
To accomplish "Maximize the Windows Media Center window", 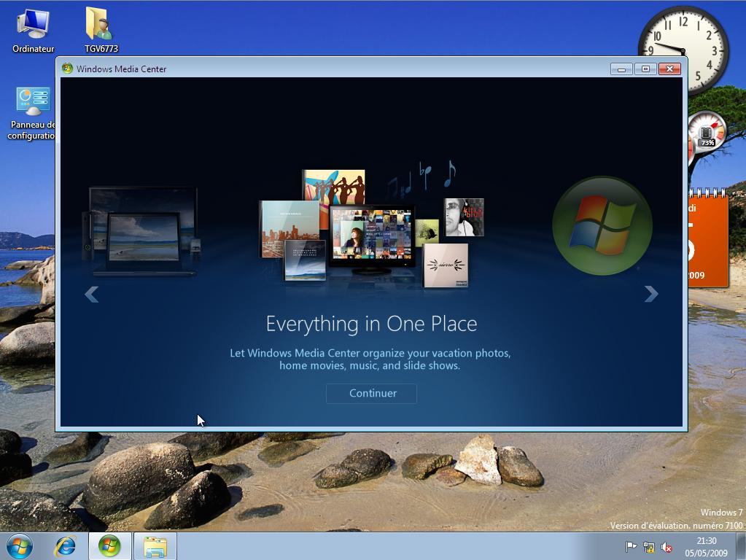I will pos(645,69).
